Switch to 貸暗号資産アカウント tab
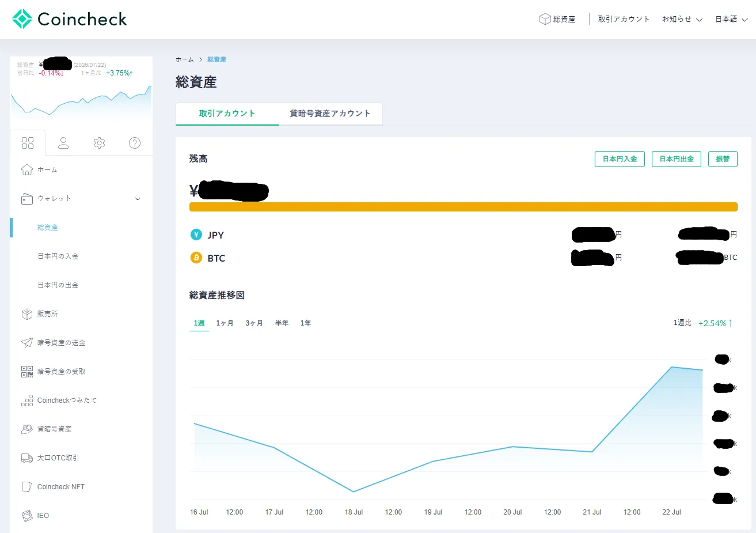Screen dimensions: 756x533 [x=330, y=114]
